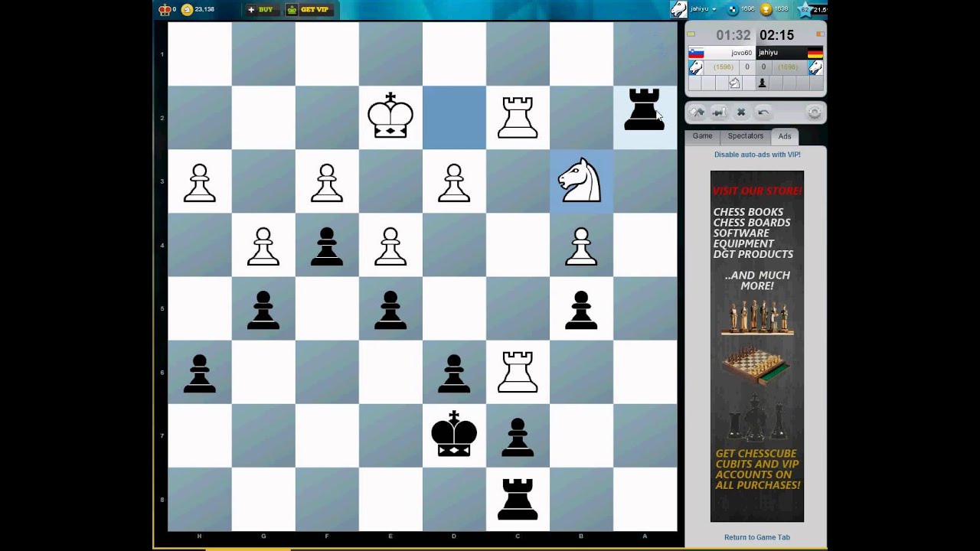Image resolution: width=980 pixels, height=551 pixels.
Task: Click the GET VIP button
Action: click(x=308, y=9)
